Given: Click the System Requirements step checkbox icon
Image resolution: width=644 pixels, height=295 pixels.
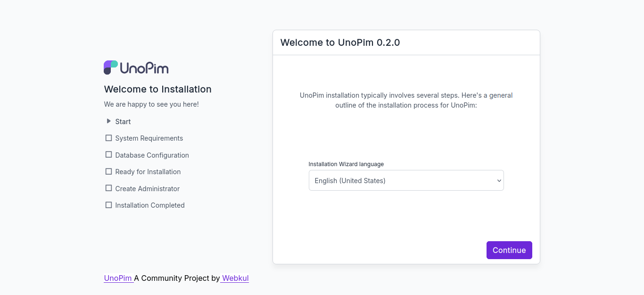Looking at the screenshot, I should click(109, 138).
